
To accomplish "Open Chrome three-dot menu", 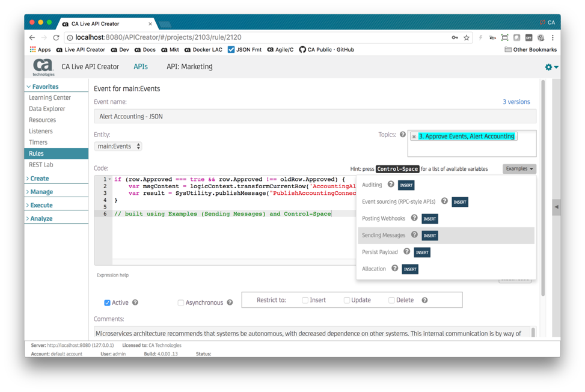I will coord(553,37).
